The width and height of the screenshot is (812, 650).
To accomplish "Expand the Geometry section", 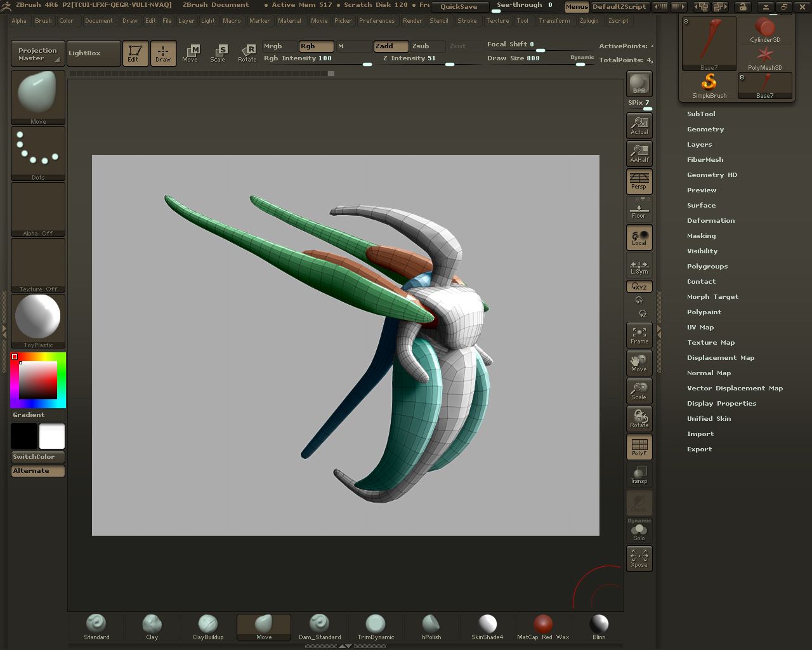I will (705, 129).
